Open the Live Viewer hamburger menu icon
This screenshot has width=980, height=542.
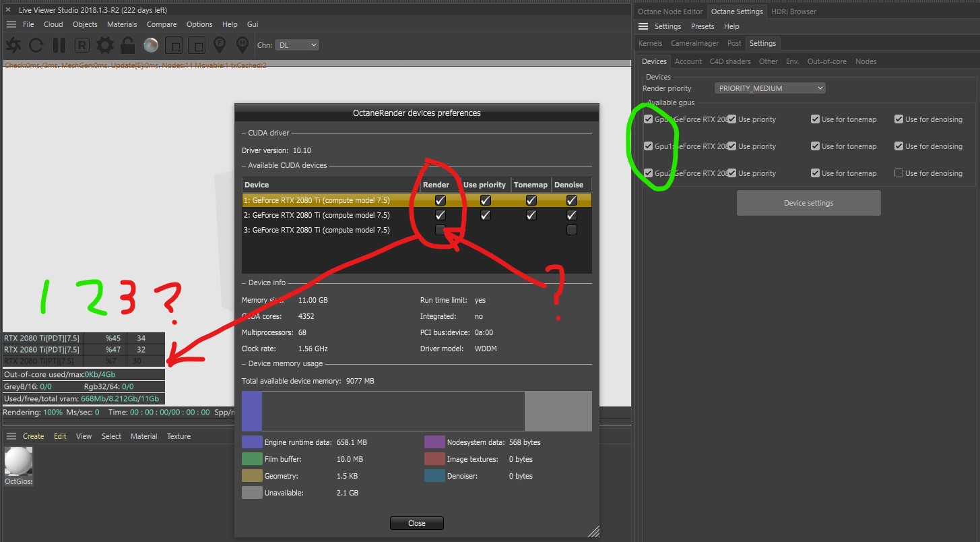tap(11, 24)
